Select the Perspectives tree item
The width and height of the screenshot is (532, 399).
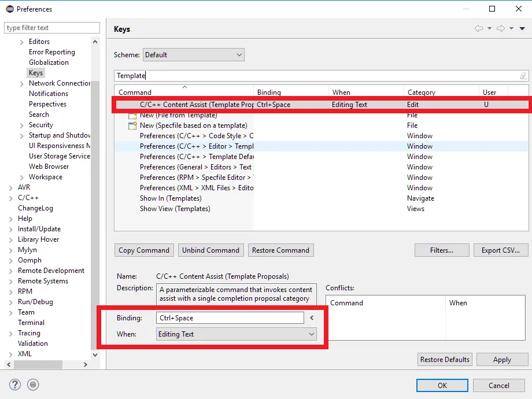coord(47,104)
